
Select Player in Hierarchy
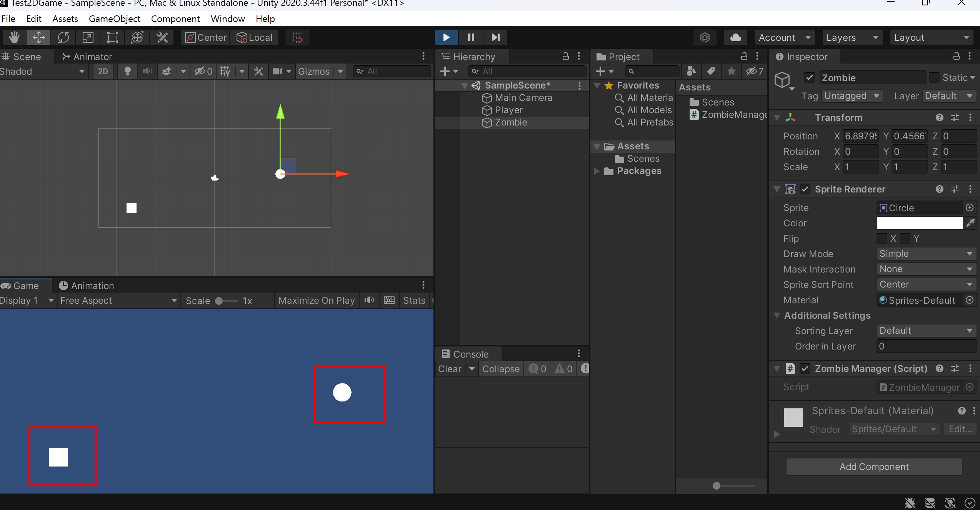[508, 110]
